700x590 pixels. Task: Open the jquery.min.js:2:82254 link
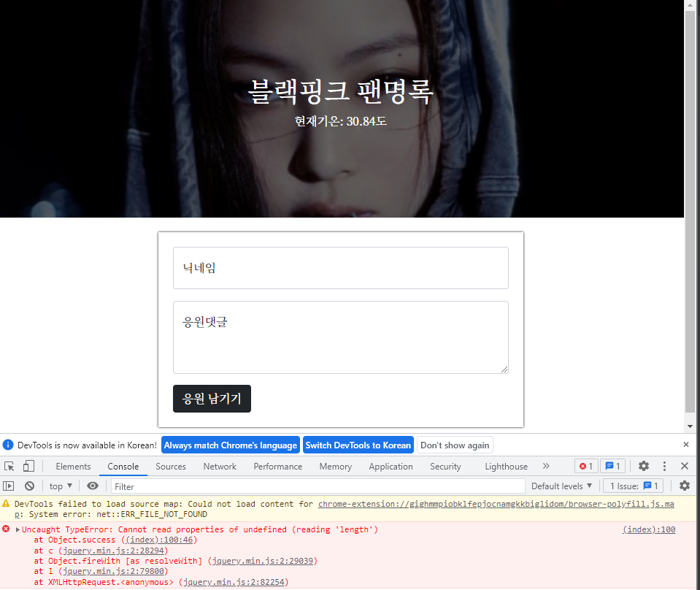pos(234,583)
